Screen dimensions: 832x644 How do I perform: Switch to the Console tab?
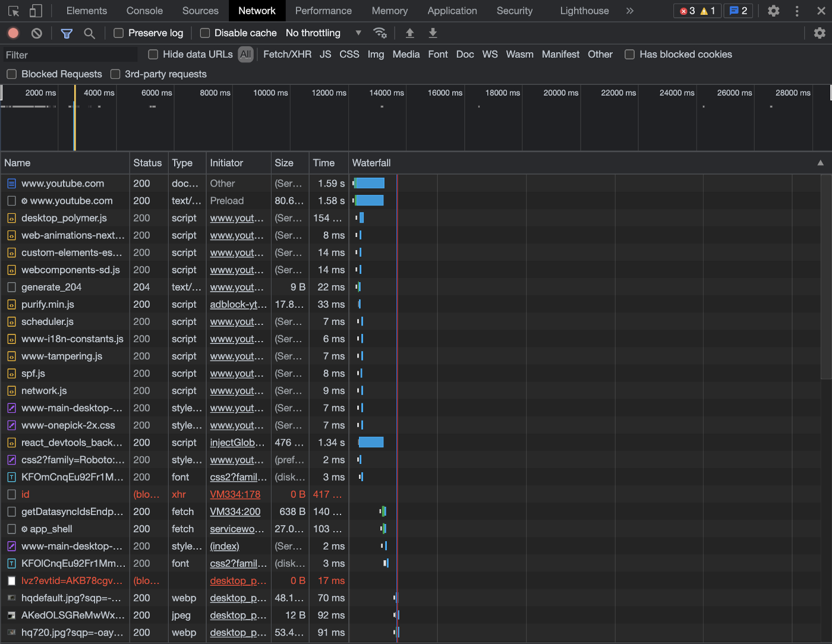click(144, 11)
